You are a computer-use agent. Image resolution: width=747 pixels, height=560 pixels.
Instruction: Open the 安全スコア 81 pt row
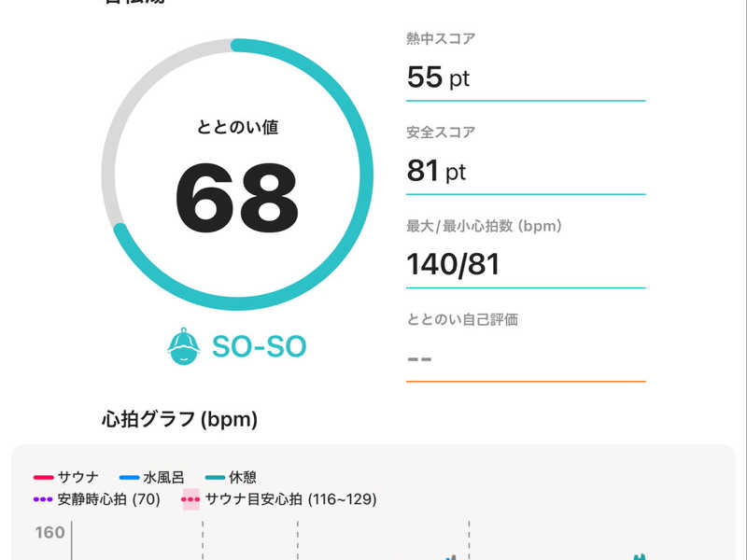coord(526,160)
